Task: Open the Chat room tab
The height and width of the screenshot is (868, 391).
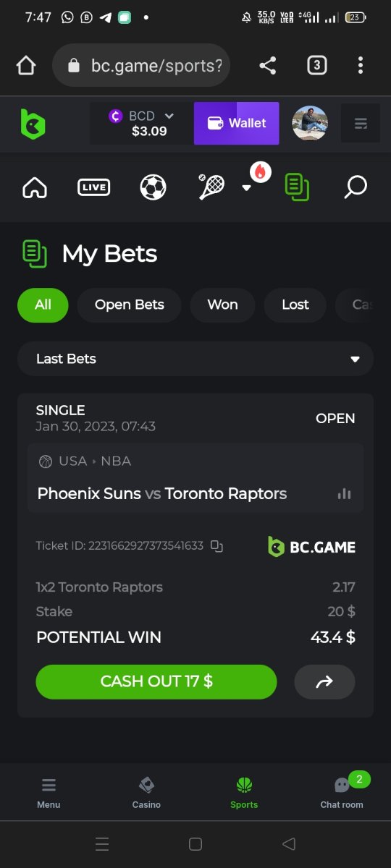Action: click(342, 791)
